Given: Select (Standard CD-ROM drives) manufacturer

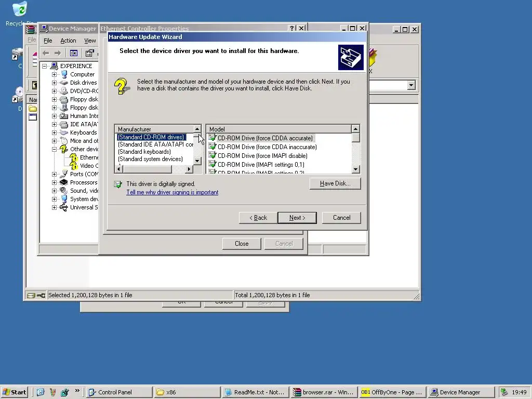Looking at the screenshot, I should pyautogui.click(x=151, y=137).
